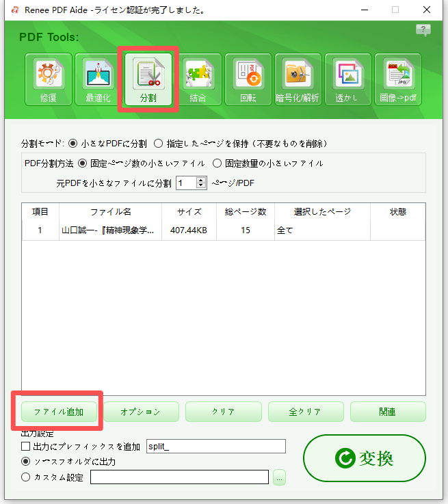Select 小さなPDFに分割 split mode
Viewport: 448px width, 504px height.
73,144
